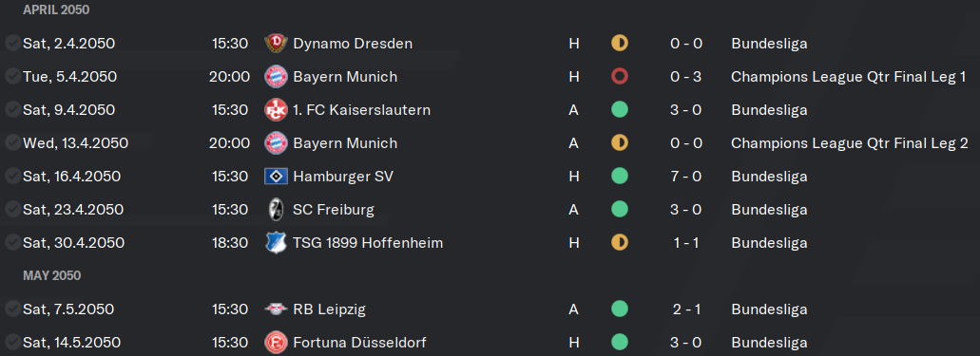Click the yellow draw indicator for Hoffenheim match
The height and width of the screenshot is (356, 980).
[x=620, y=242]
